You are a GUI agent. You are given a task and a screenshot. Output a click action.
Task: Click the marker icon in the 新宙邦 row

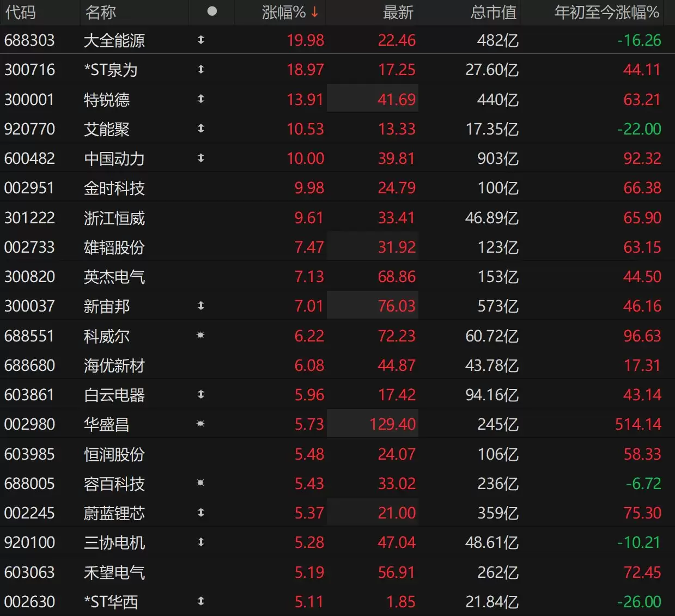200,306
